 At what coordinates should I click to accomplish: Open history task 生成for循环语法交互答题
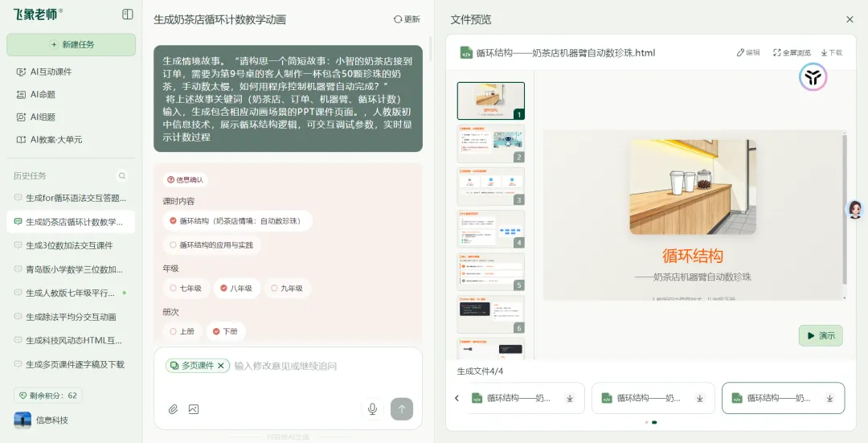(71, 198)
